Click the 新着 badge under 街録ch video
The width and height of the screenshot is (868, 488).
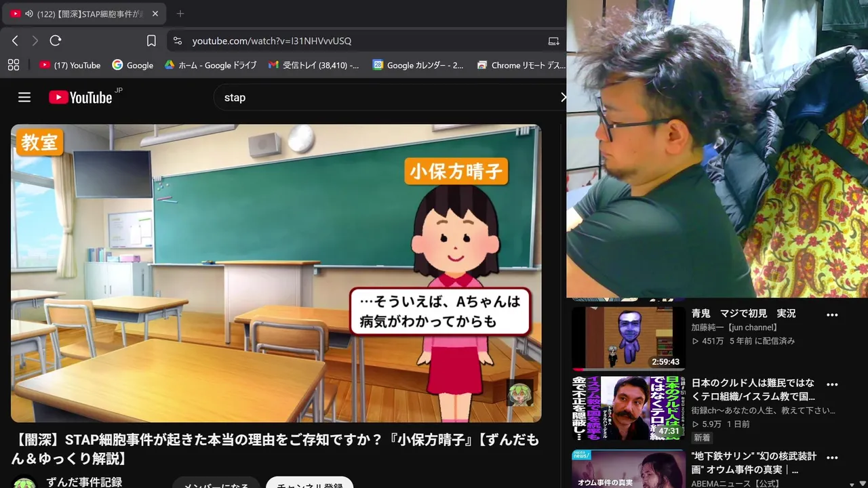coord(701,438)
